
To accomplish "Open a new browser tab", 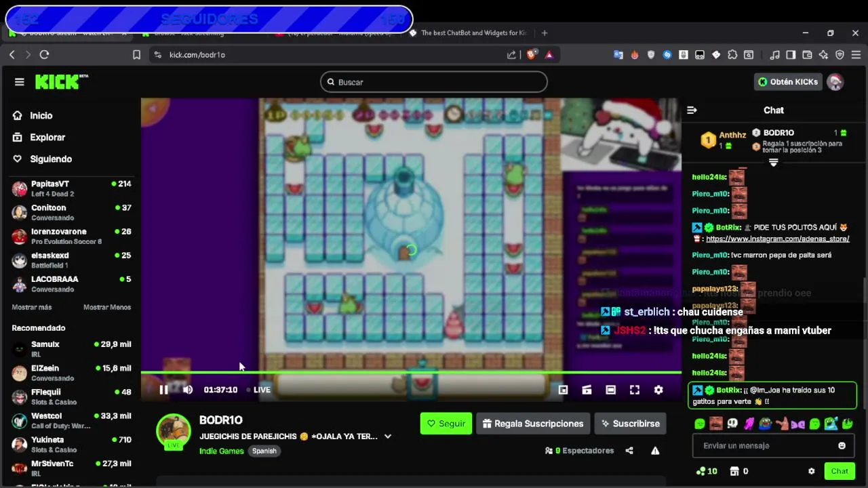I will click(544, 33).
